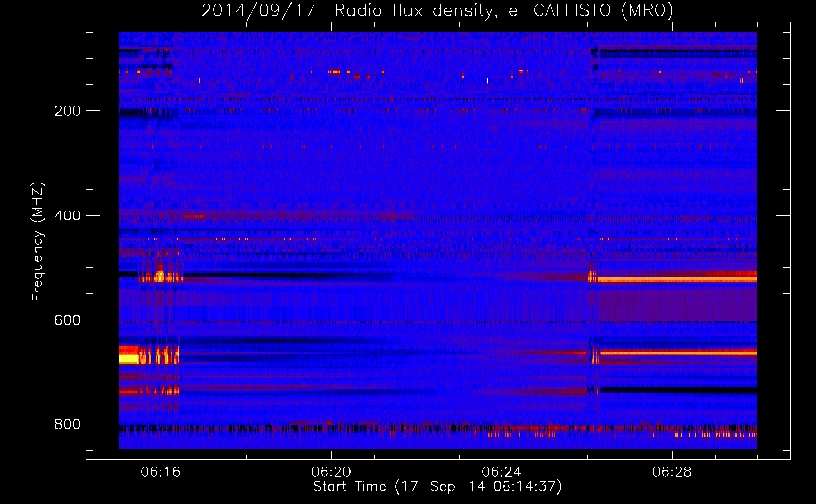The image size is (816, 504).
Task: Click the '06:20' time tick label
Action: [x=331, y=472]
